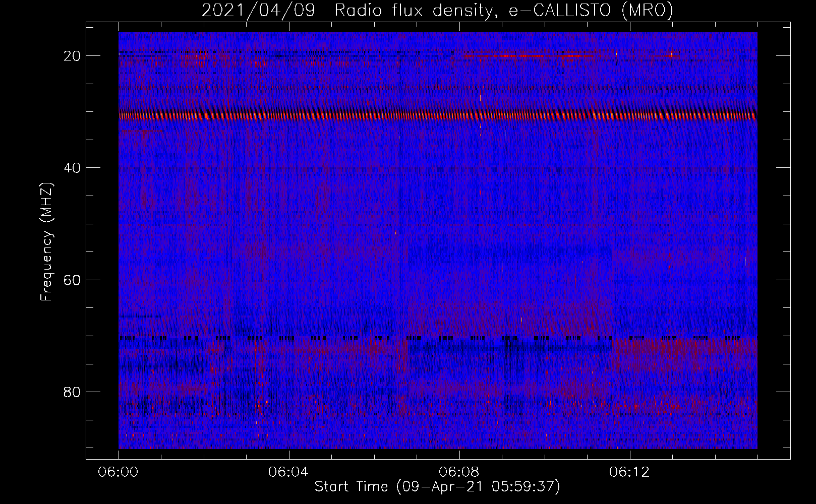Click the '06:08' time tick label
The height and width of the screenshot is (504, 816).
pos(459,472)
